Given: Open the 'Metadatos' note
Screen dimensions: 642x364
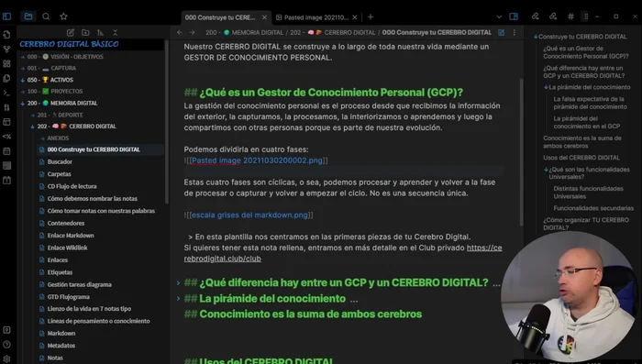Looking at the screenshot, I should (x=61, y=346).
